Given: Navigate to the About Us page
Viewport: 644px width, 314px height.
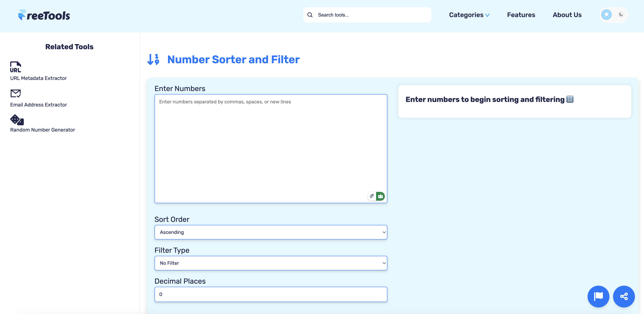Looking at the screenshot, I should [567, 15].
